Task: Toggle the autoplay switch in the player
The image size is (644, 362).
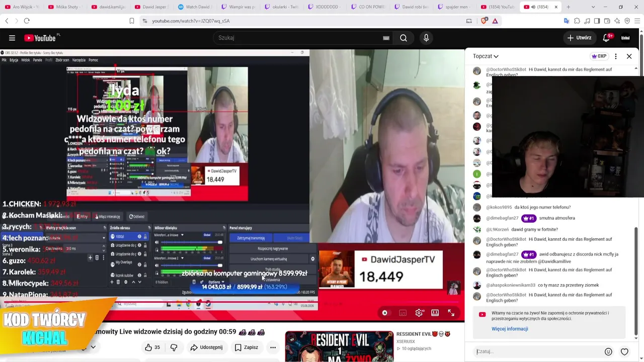Action: (x=385, y=313)
